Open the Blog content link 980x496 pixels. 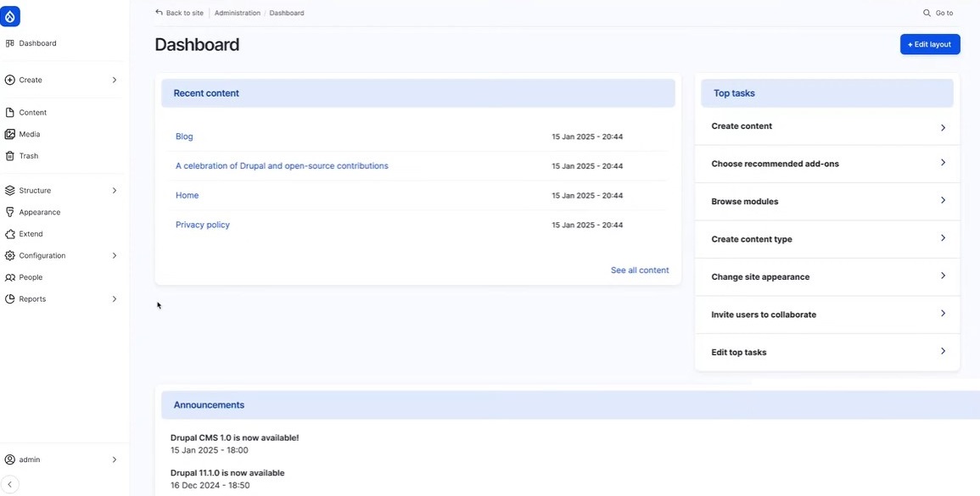pos(184,137)
